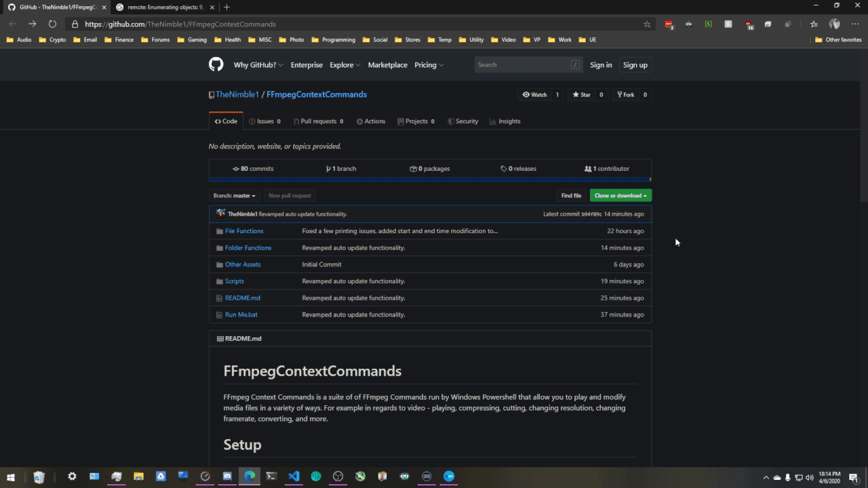Open Clone or download dropdown
The height and width of the screenshot is (488, 868).
[620, 195]
